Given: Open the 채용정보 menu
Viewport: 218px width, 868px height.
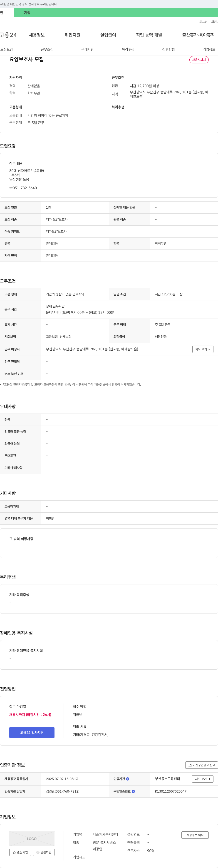Looking at the screenshot, I should pyautogui.click(x=37, y=35).
